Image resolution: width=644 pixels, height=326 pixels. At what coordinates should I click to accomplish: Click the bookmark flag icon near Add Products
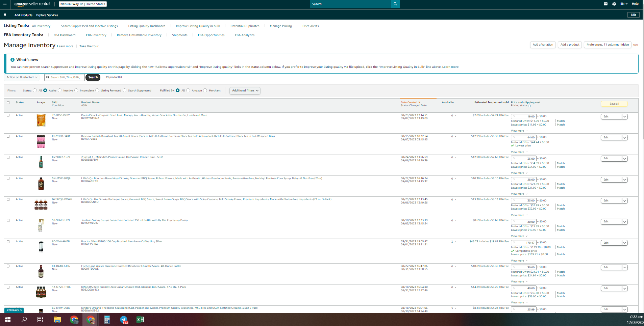pyautogui.click(x=5, y=15)
